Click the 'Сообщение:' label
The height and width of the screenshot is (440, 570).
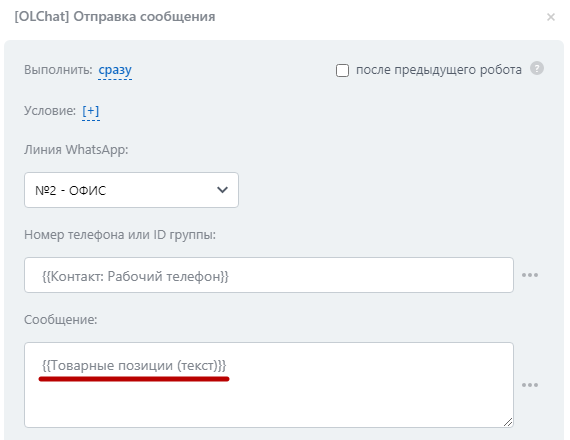tap(61, 320)
